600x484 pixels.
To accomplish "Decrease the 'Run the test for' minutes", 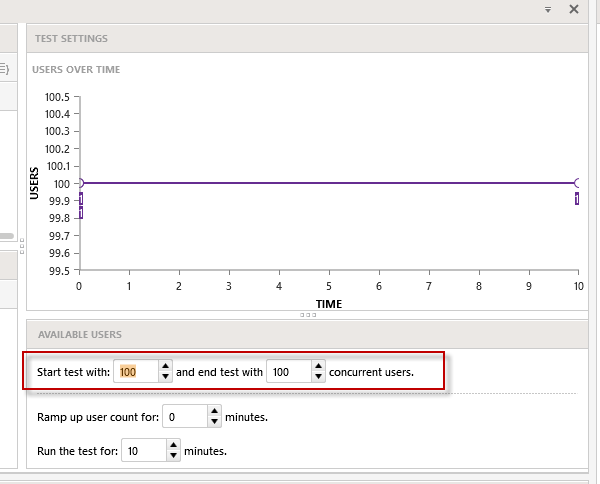I will 174,457.
